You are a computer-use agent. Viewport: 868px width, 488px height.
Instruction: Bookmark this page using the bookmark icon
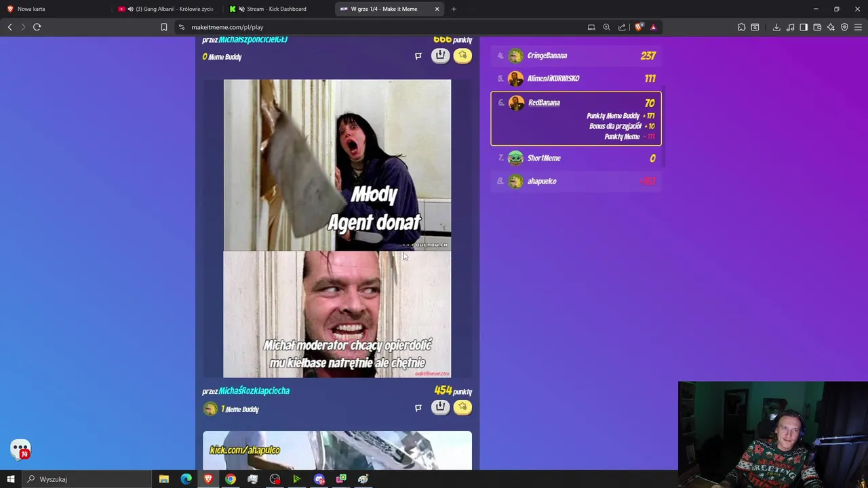point(164,27)
